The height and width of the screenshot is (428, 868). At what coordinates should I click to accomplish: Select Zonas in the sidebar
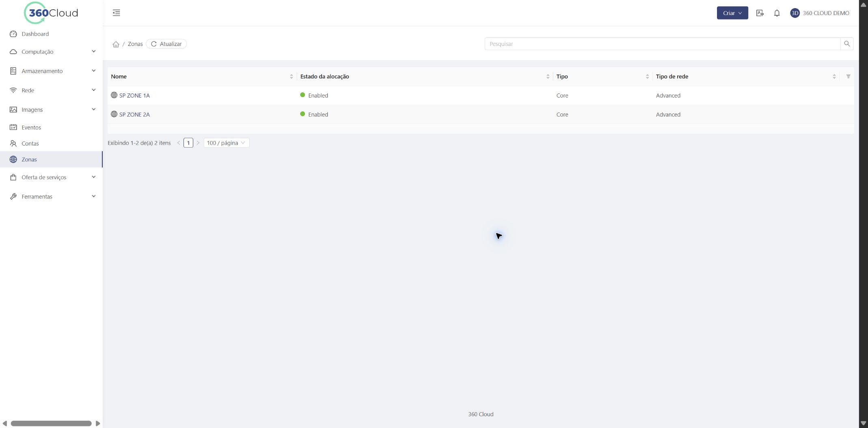coord(51,159)
